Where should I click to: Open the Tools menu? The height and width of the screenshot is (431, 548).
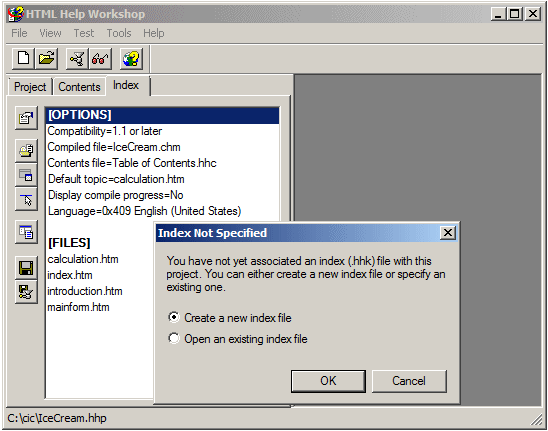click(119, 33)
